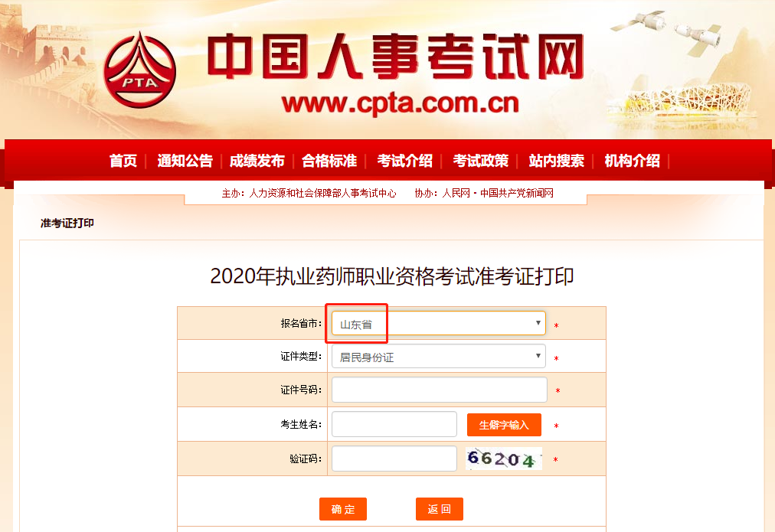Click the 考生姓名 input field
The height and width of the screenshot is (532, 775).
pyautogui.click(x=394, y=424)
